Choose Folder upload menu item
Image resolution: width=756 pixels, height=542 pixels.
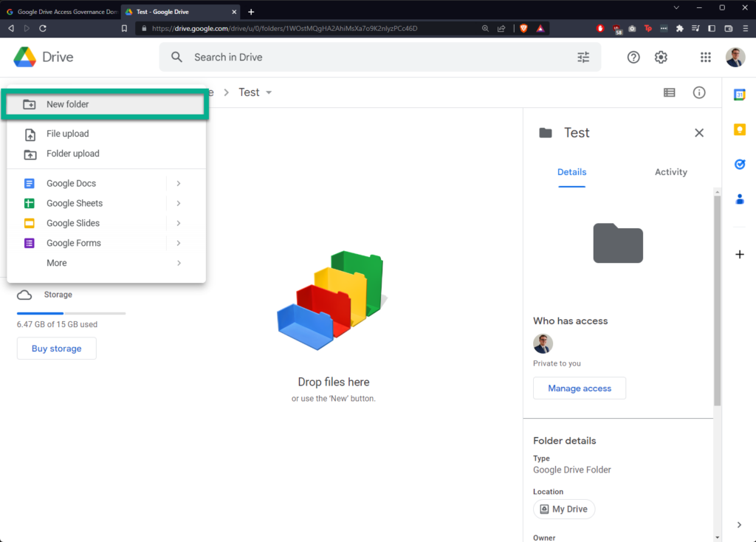coord(106,154)
